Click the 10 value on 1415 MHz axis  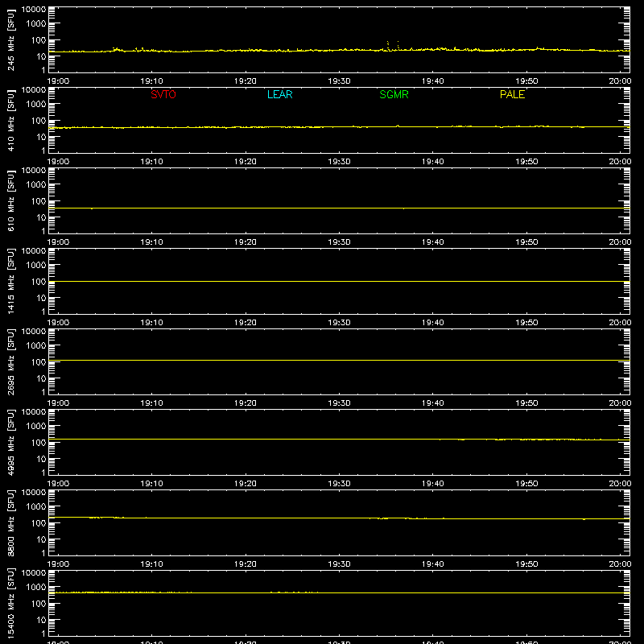(41, 298)
